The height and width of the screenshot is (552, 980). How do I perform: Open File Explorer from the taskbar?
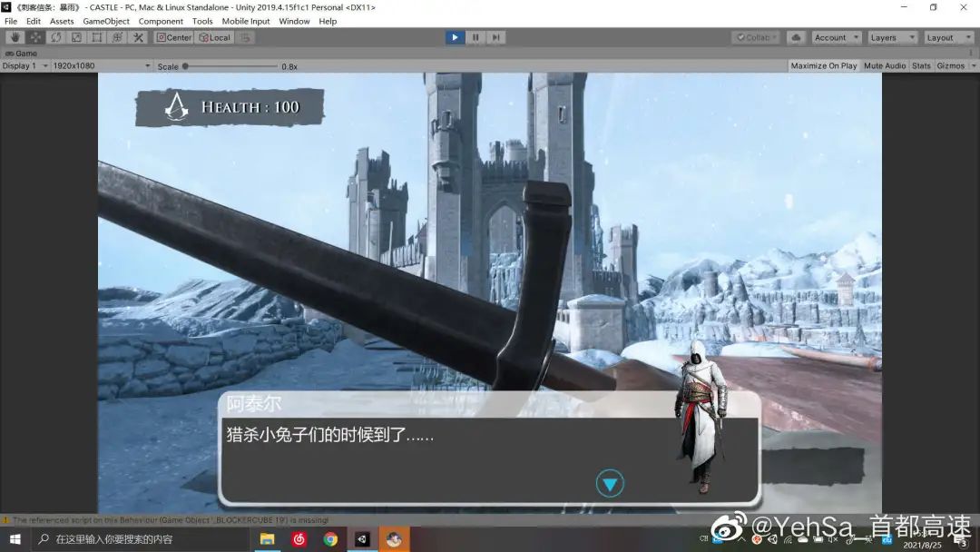(x=268, y=539)
